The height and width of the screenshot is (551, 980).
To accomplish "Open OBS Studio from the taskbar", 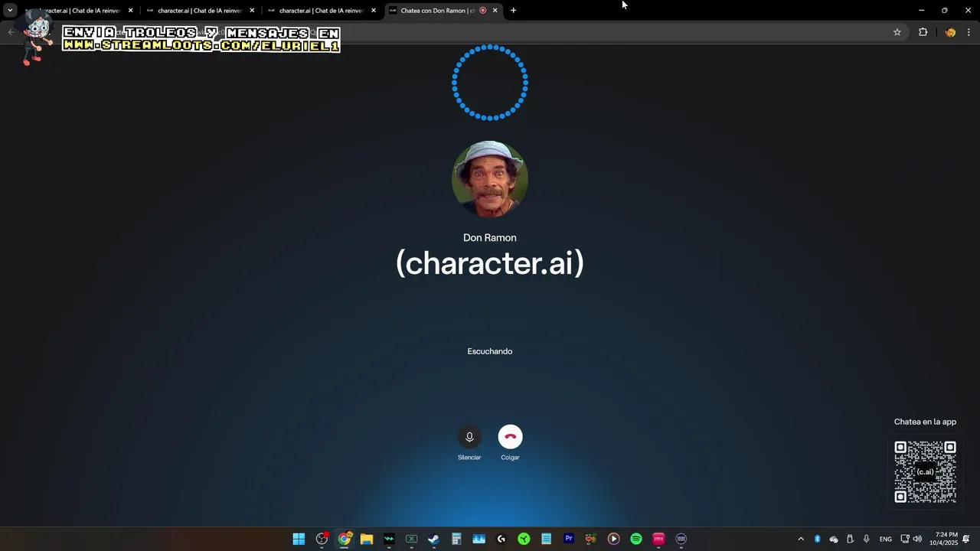I will click(322, 539).
